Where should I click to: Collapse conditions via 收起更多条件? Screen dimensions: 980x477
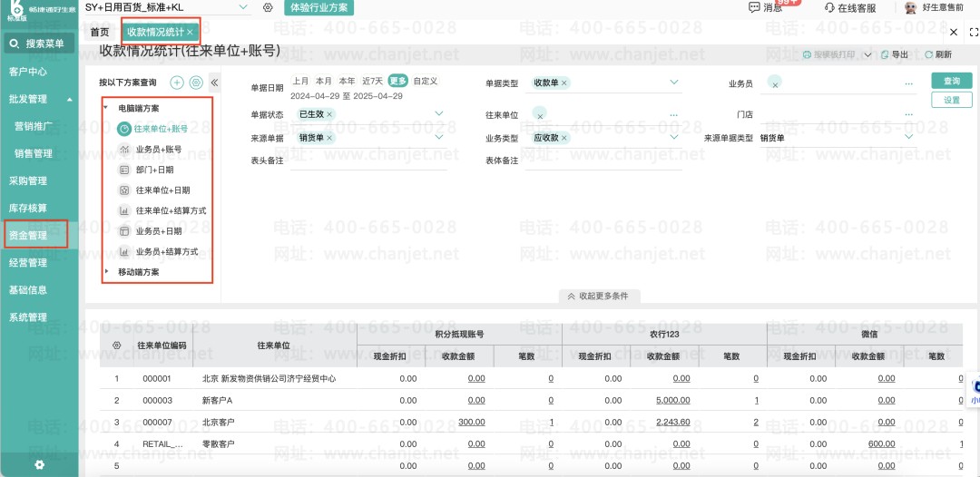(x=598, y=296)
